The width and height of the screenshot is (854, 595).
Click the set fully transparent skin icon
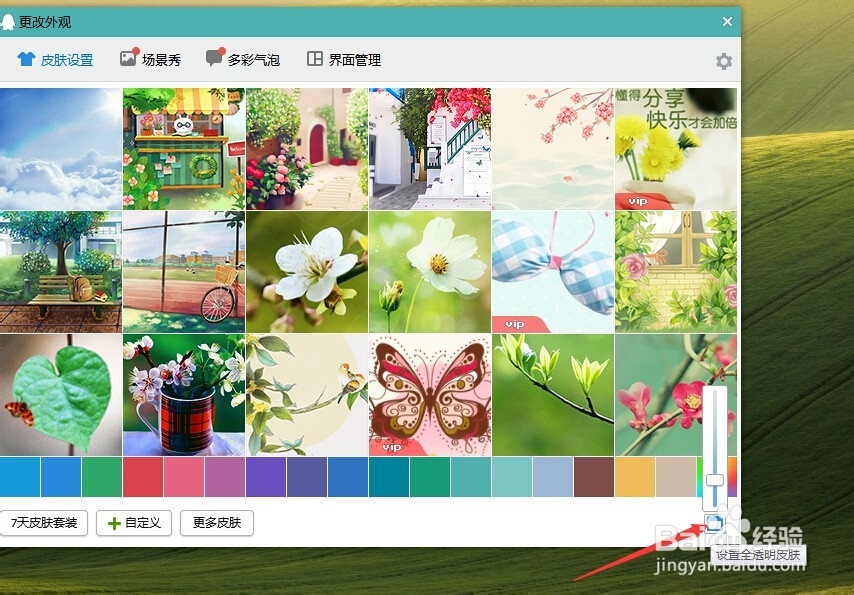716,523
